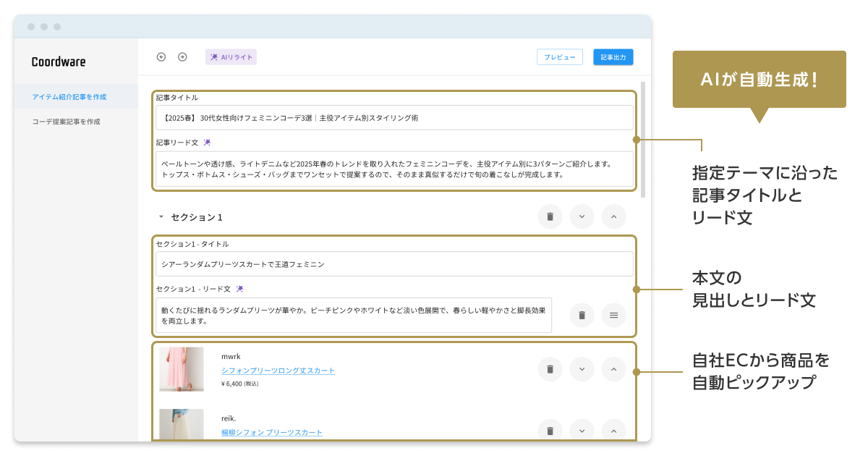868x456 pixels.
Task: Click AI wand icon beside 記事リード文
Action: 208,143
